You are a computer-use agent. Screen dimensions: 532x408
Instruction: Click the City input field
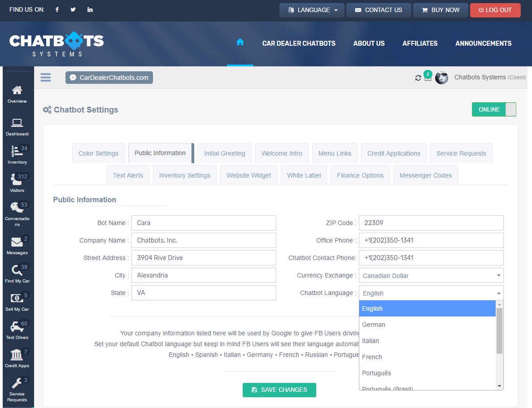click(x=204, y=275)
